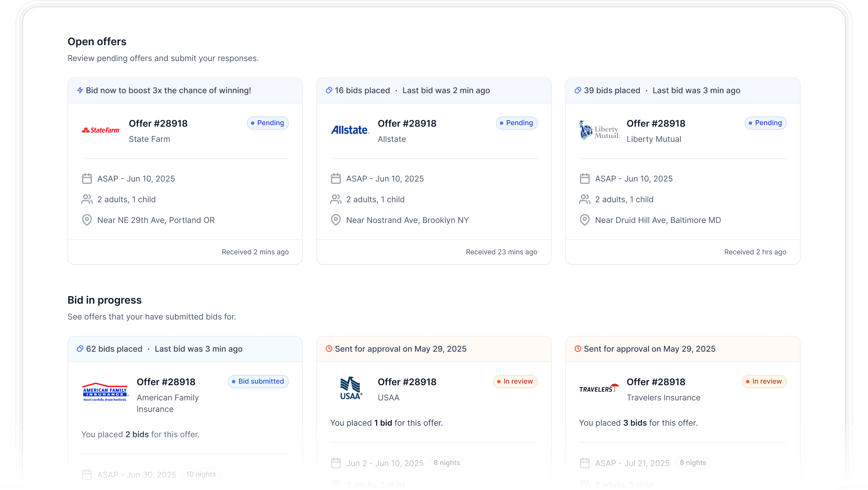
Task: Click the Allstate logo icon
Action: tap(350, 130)
